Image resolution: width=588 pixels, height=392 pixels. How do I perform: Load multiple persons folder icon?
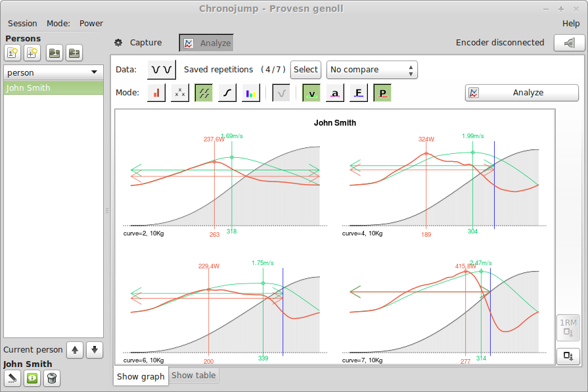coord(74,53)
